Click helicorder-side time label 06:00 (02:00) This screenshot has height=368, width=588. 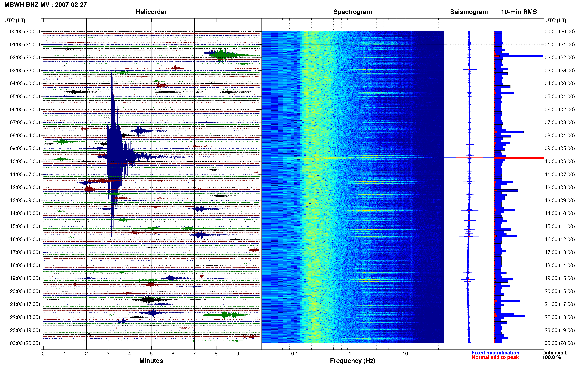click(25, 110)
